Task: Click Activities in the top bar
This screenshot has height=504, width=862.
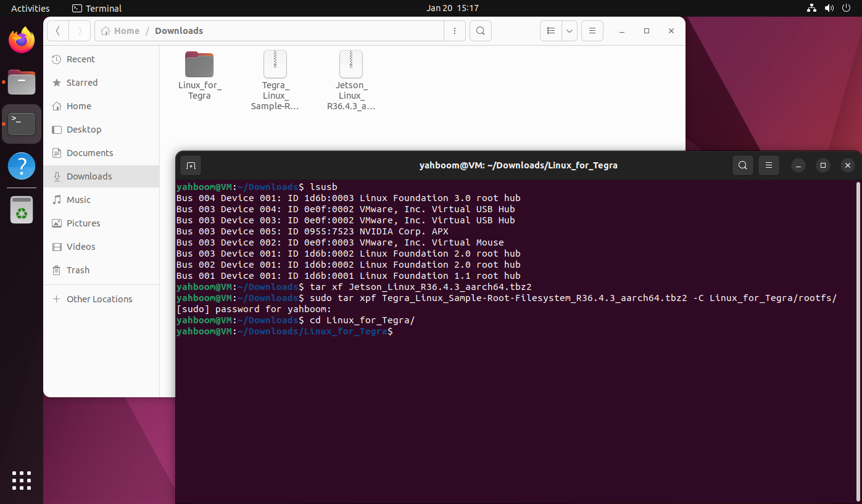Action: click(x=30, y=8)
